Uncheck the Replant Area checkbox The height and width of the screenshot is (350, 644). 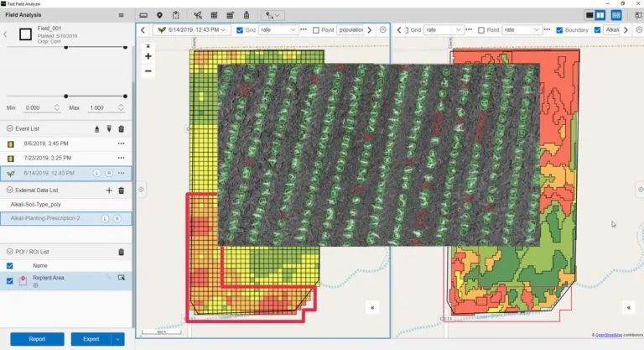click(10, 280)
